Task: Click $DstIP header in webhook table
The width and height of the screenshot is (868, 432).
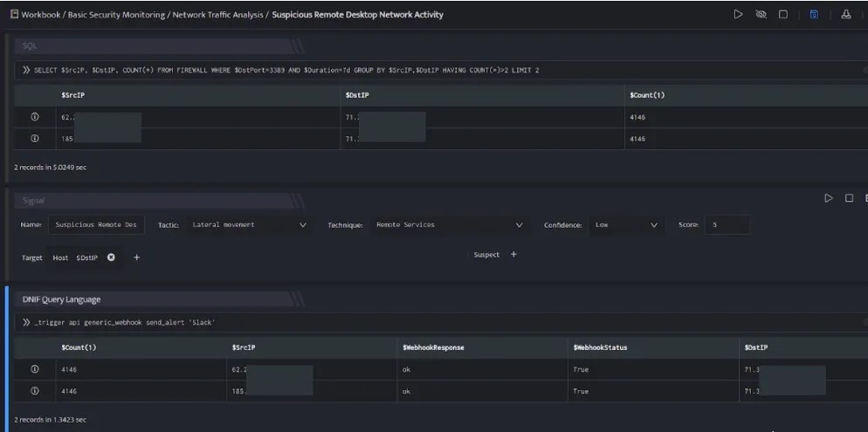Action: [x=756, y=347]
